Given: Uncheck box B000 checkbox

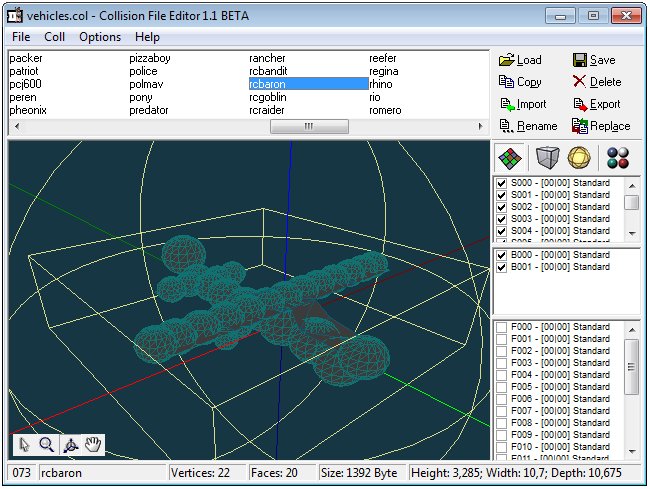Looking at the screenshot, I should tap(502, 255).
